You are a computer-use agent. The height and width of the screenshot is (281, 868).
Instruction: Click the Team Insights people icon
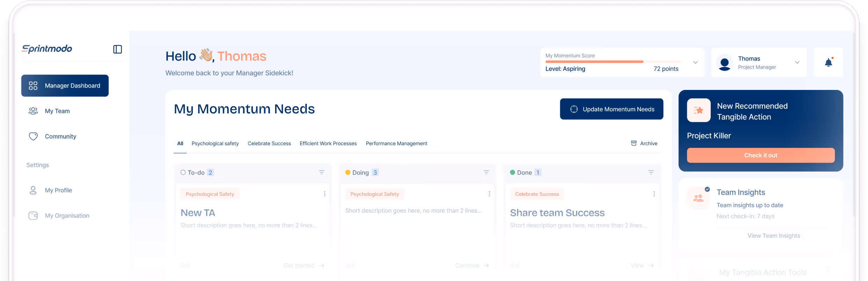pos(699,198)
